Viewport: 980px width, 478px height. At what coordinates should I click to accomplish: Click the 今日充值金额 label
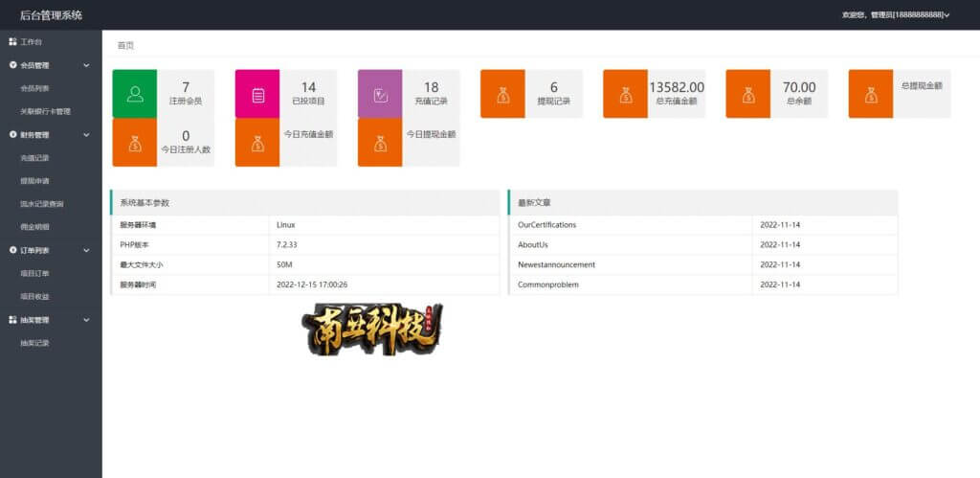point(308,134)
